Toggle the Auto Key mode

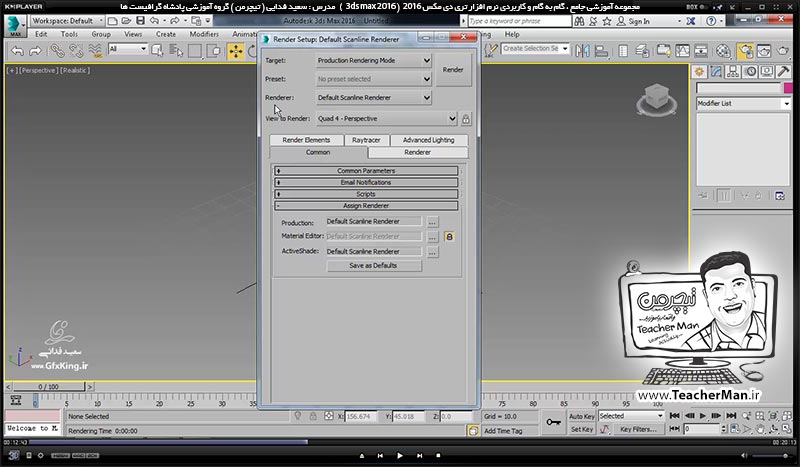pyautogui.click(x=581, y=416)
